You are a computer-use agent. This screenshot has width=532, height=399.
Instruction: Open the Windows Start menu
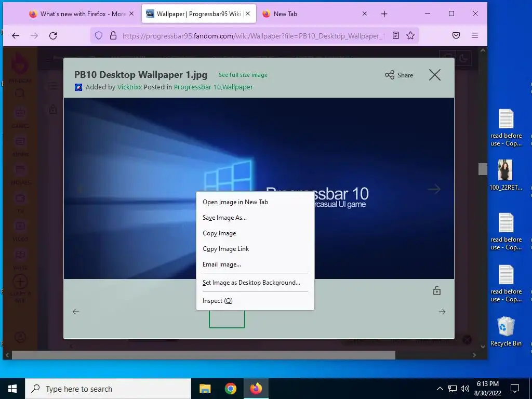point(12,389)
